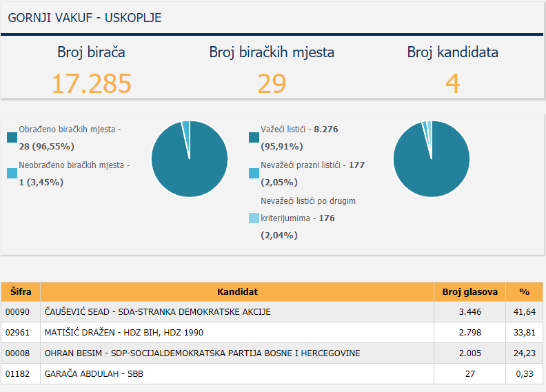Click the Nevažeći prazni listići 177 text
The width and height of the screenshot is (546, 392).
coord(313,174)
